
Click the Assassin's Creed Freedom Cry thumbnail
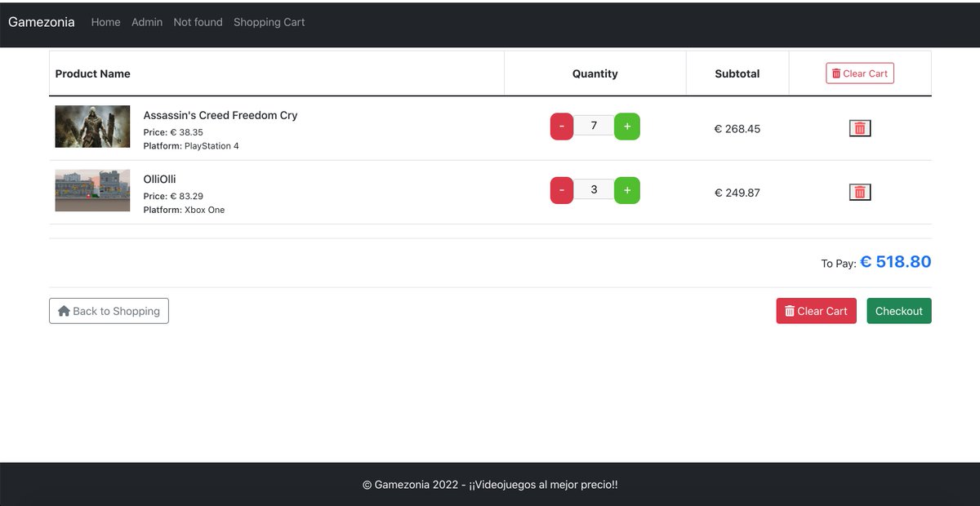[92, 126]
